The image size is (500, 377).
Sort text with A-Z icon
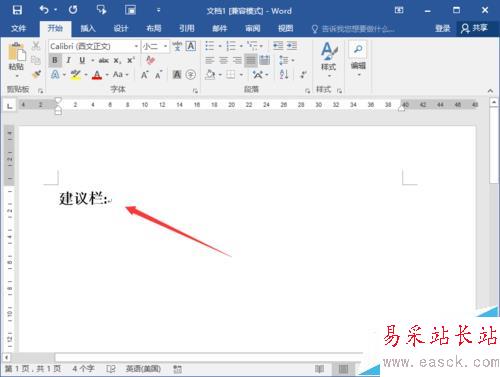[x=284, y=74]
